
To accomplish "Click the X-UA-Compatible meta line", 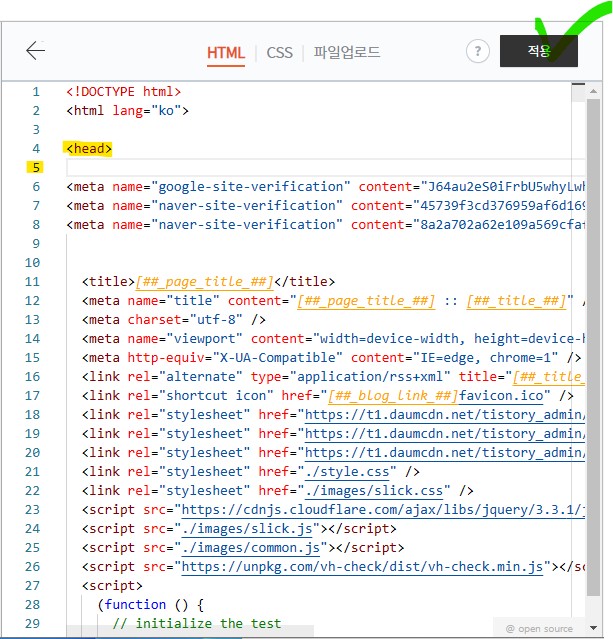I will (x=331, y=358).
